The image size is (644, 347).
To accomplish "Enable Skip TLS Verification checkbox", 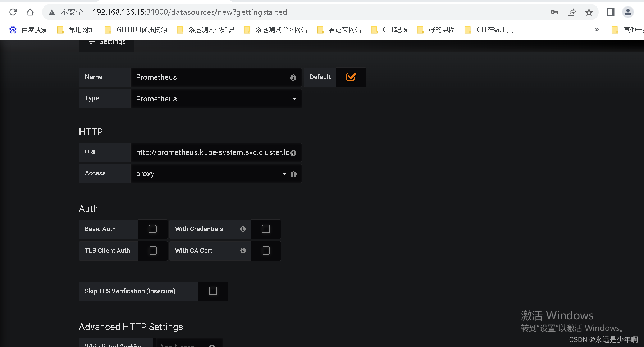I will click(x=213, y=291).
